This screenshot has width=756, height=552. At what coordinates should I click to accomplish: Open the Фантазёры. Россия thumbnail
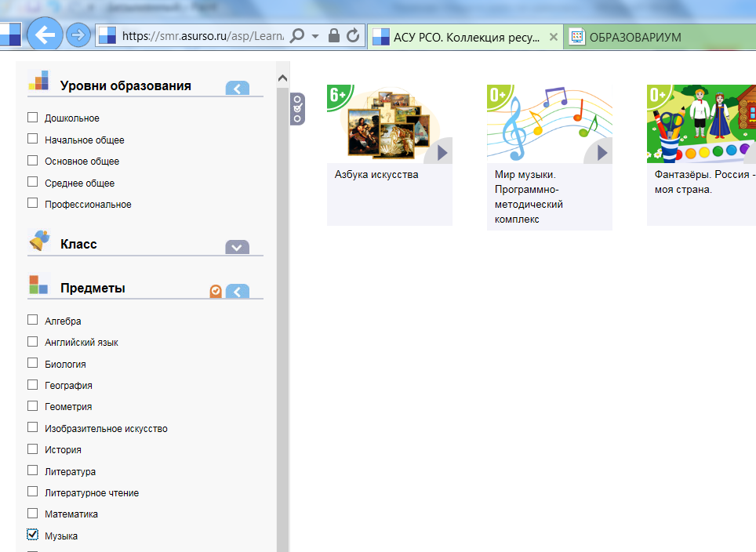click(702, 124)
